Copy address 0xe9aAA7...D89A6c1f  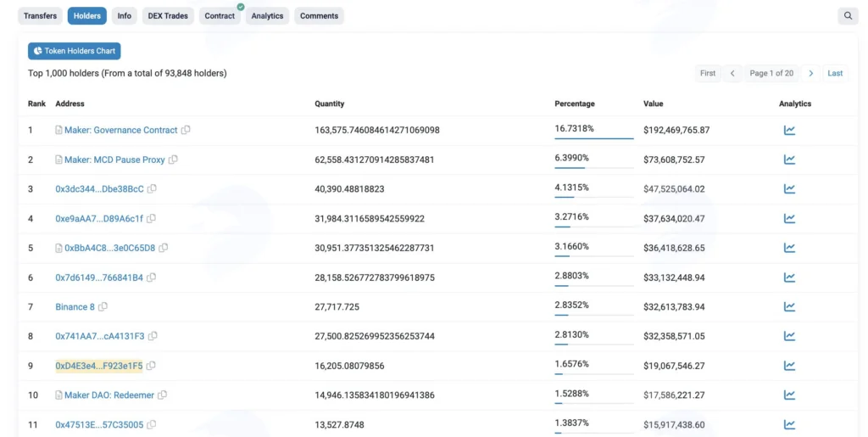pos(152,218)
